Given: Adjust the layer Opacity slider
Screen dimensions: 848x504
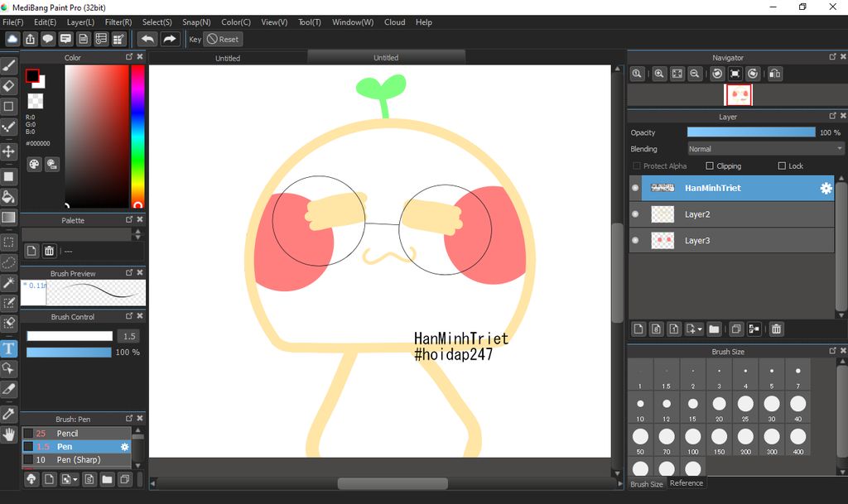Looking at the screenshot, I should click(x=751, y=132).
